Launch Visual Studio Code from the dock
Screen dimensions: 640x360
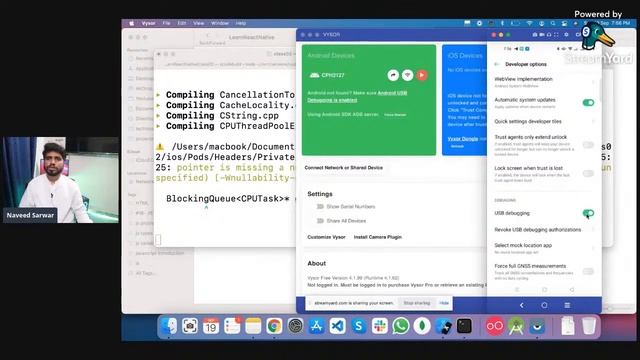[x=338, y=326]
